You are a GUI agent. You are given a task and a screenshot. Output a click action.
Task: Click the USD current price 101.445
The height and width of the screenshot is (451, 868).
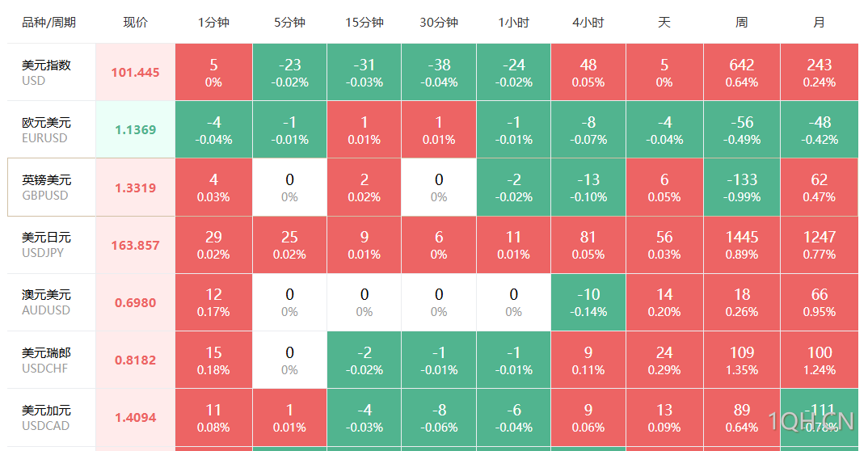tap(136, 73)
